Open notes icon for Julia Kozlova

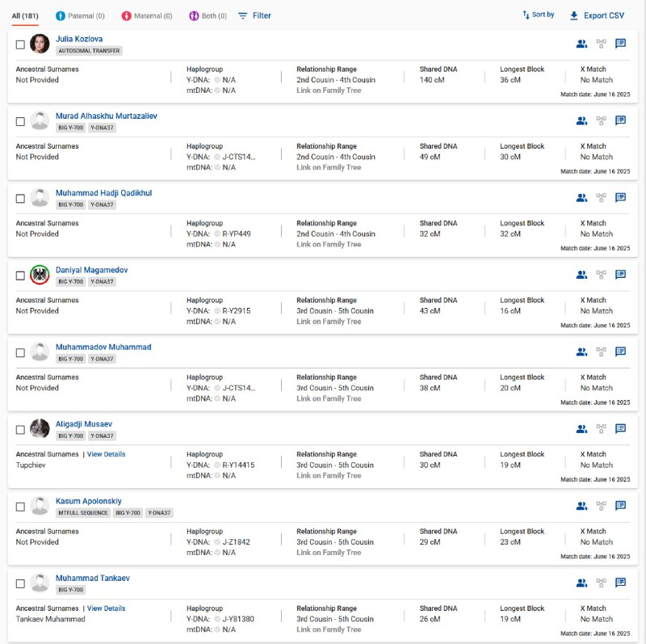tap(620, 44)
